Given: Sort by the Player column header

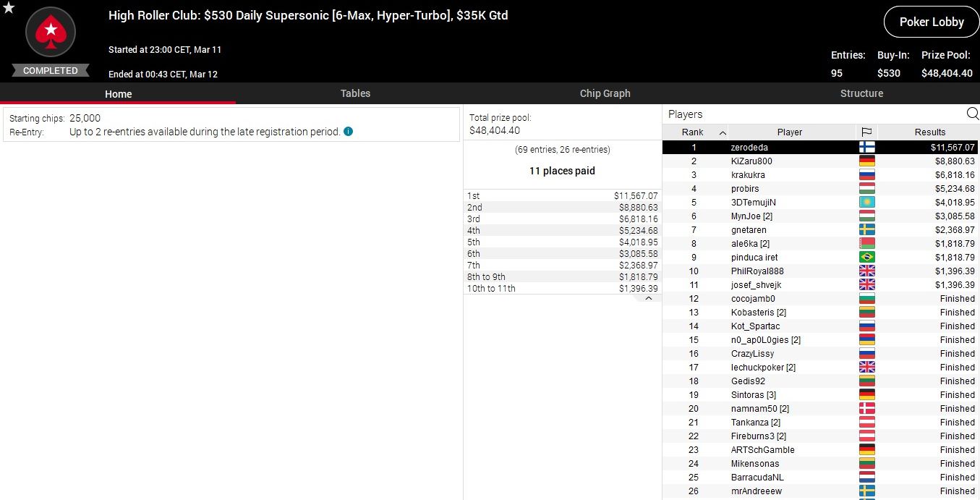Looking at the screenshot, I should [789, 132].
